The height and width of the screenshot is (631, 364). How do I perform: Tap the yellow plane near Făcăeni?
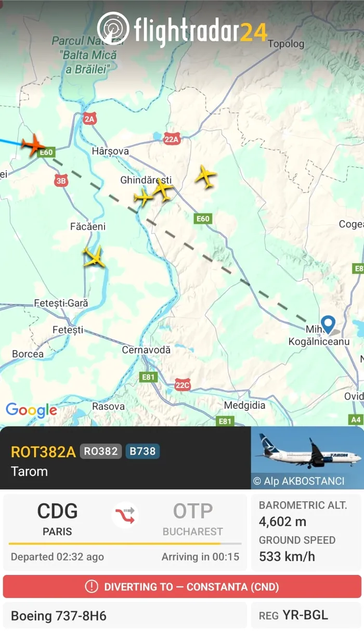pyautogui.click(x=94, y=257)
